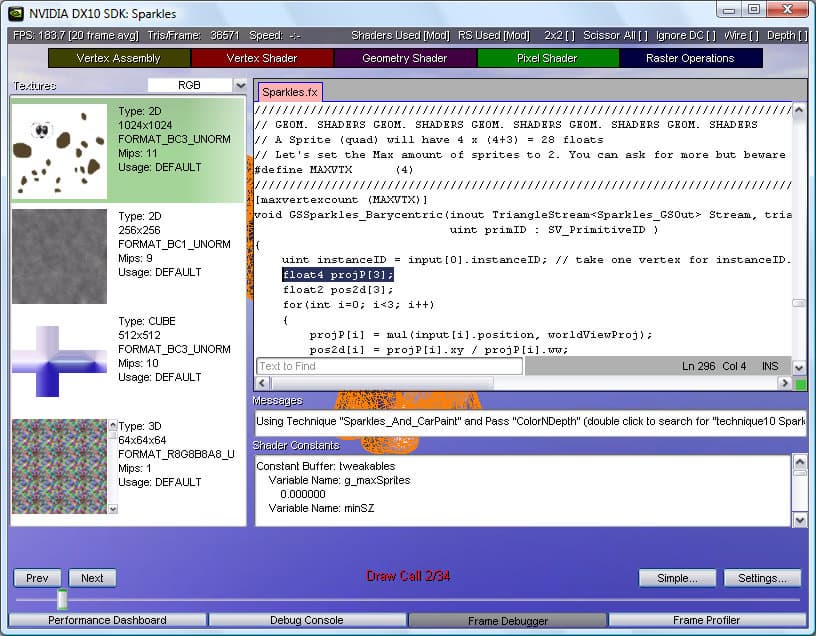Click the INS insert mode indicator
Image resolution: width=816 pixels, height=636 pixels.
(x=770, y=366)
